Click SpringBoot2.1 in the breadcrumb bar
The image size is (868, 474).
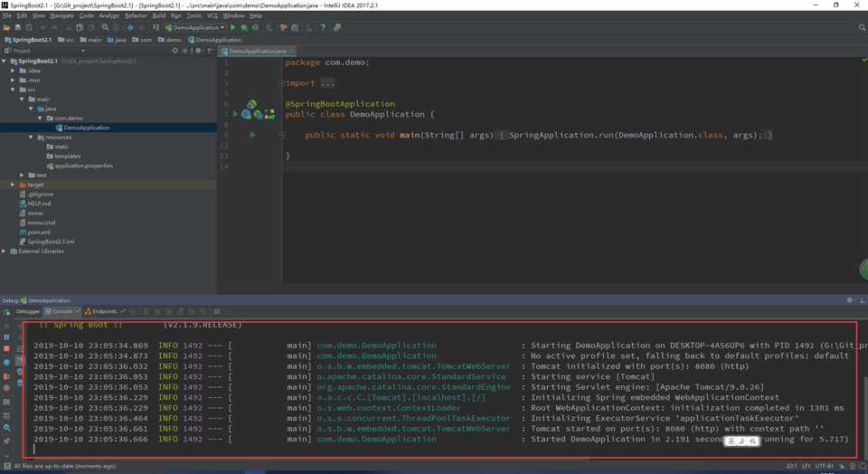tap(28, 40)
